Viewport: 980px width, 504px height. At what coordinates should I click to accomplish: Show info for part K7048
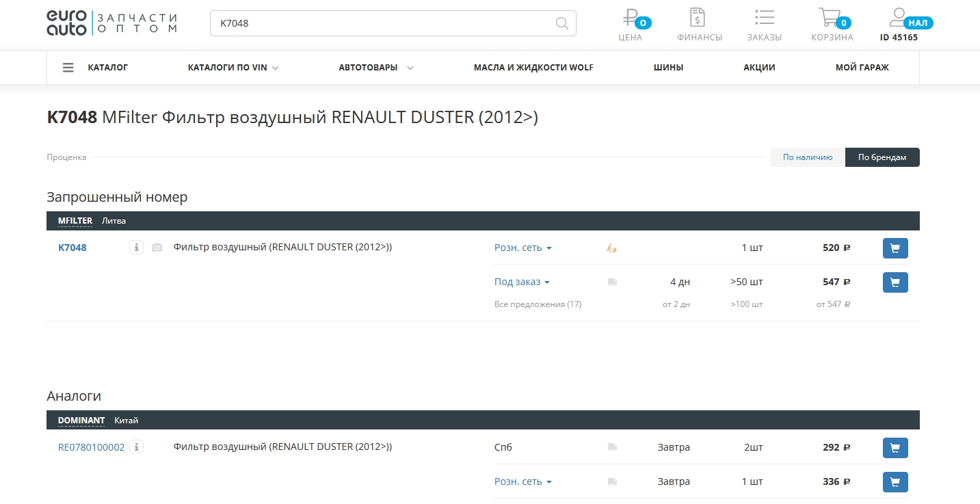tap(136, 248)
